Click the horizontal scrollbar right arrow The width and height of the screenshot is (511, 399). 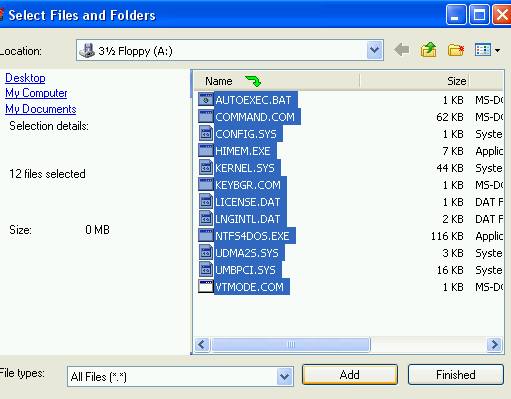(494, 344)
